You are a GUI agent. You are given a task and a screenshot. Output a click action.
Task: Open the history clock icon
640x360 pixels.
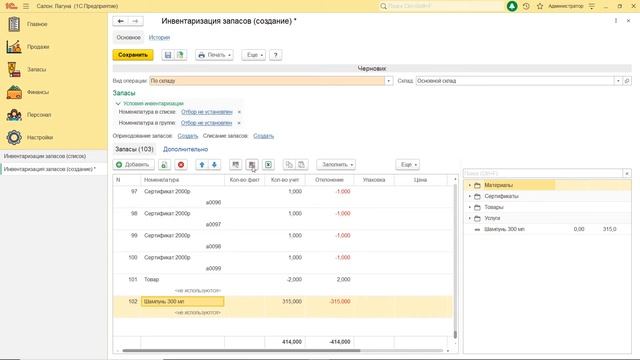[x=526, y=6]
